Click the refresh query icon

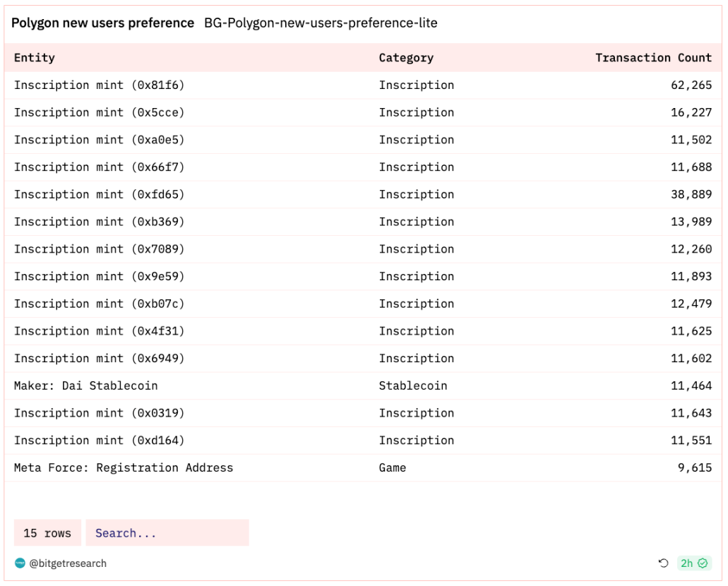664,563
